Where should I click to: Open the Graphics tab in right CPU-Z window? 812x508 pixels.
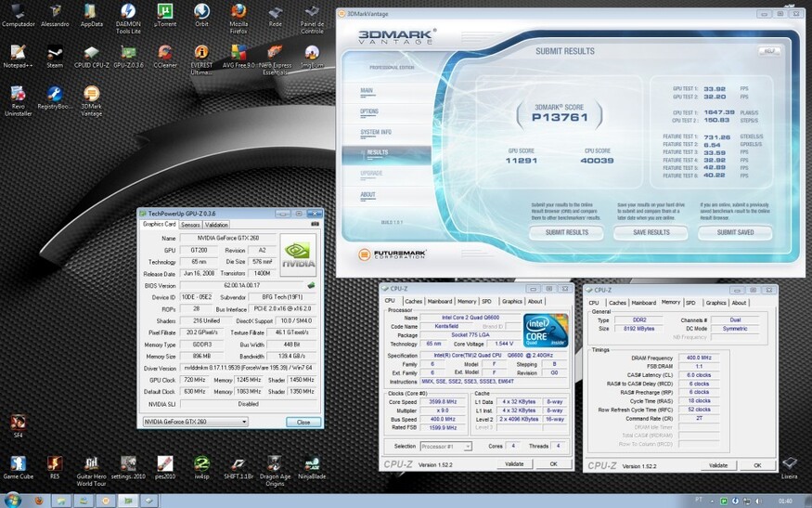[x=715, y=303]
